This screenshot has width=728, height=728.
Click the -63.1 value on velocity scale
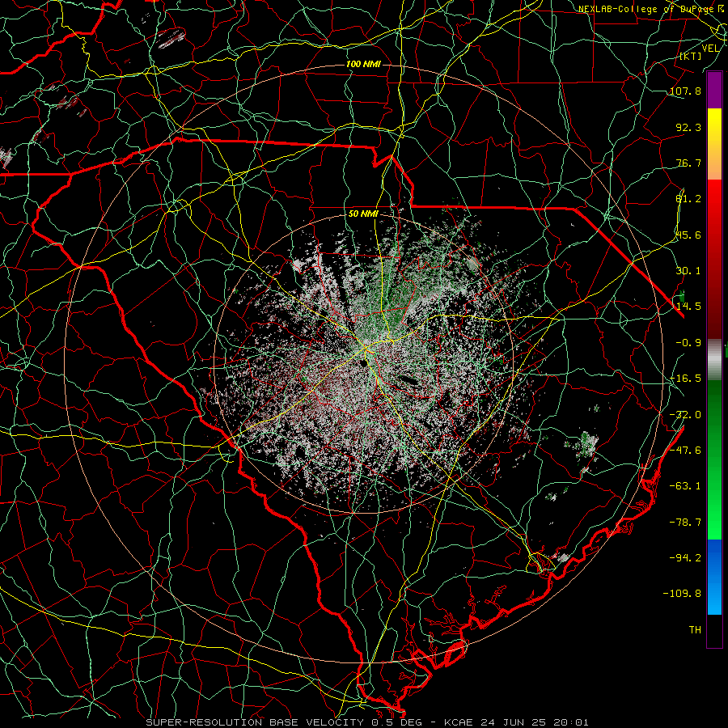pyautogui.click(x=685, y=486)
